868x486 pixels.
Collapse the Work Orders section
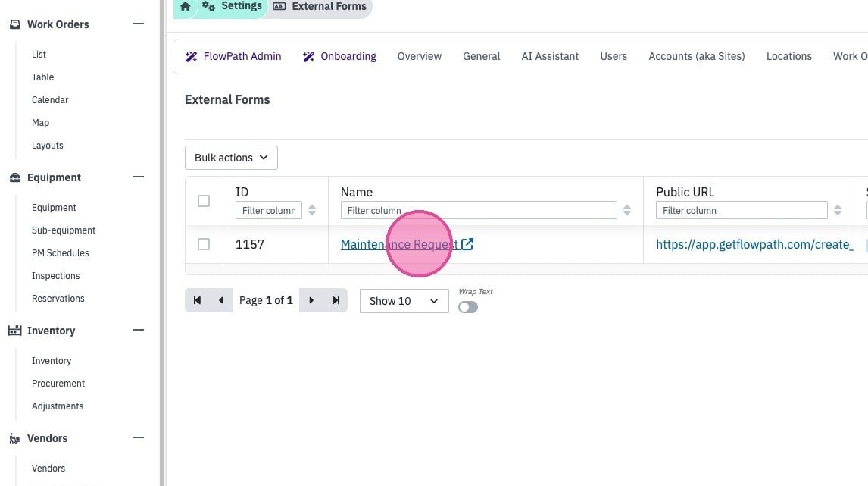point(139,24)
